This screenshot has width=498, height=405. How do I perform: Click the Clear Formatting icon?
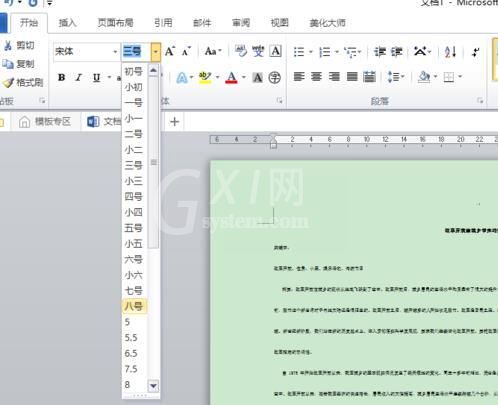click(241, 51)
